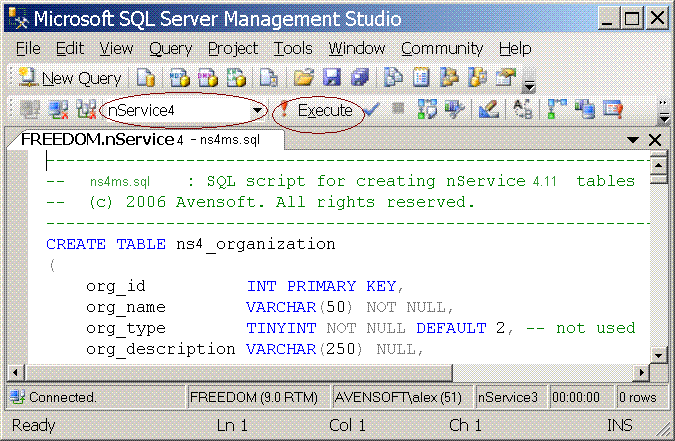Image resolution: width=675 pixels, height=441 pixels.
Task: Open the Tools menu
Action: [x=293, y=48]
